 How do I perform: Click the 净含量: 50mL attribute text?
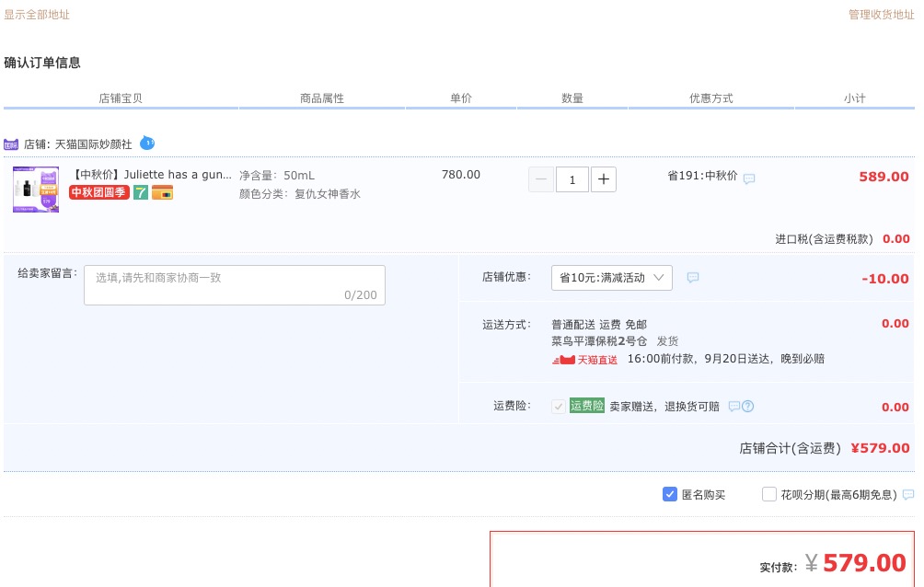coord(277,176)
